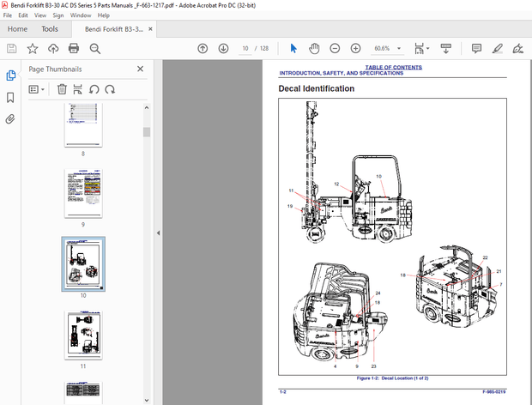Click the upload to cloud icon
Viewport: 532px width, 405px height.
pos(53,49)
